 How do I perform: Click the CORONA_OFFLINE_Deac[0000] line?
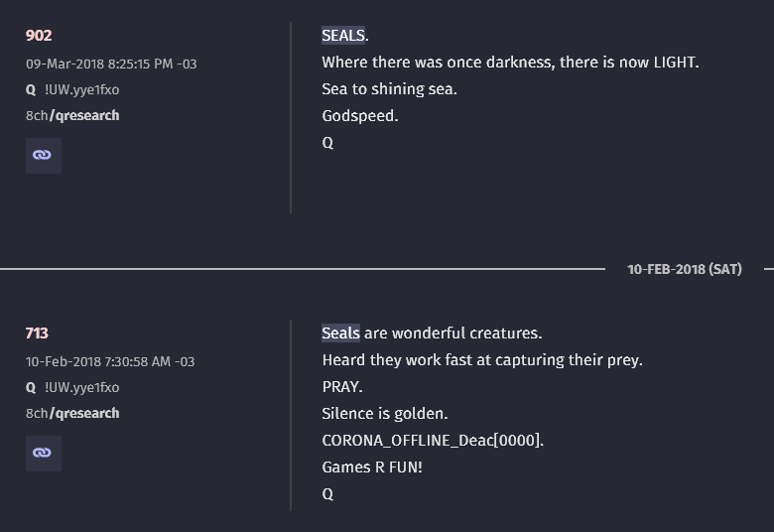coord(433,441)
